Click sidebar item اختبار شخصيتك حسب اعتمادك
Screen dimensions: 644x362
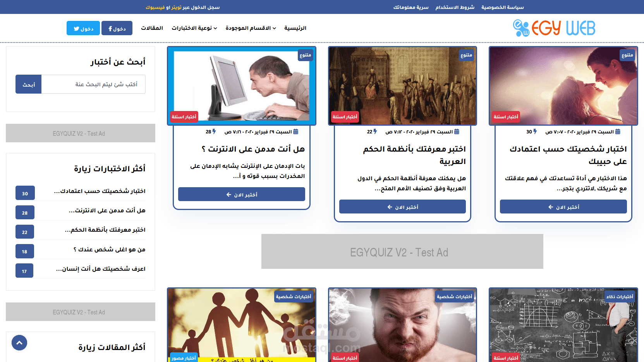click(x=100, y=191)
